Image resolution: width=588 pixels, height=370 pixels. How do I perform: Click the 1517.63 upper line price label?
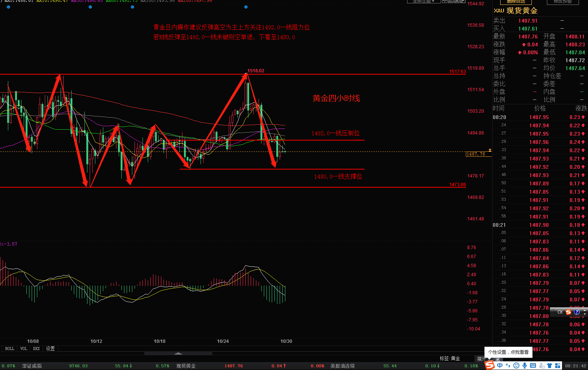(457, 72)
